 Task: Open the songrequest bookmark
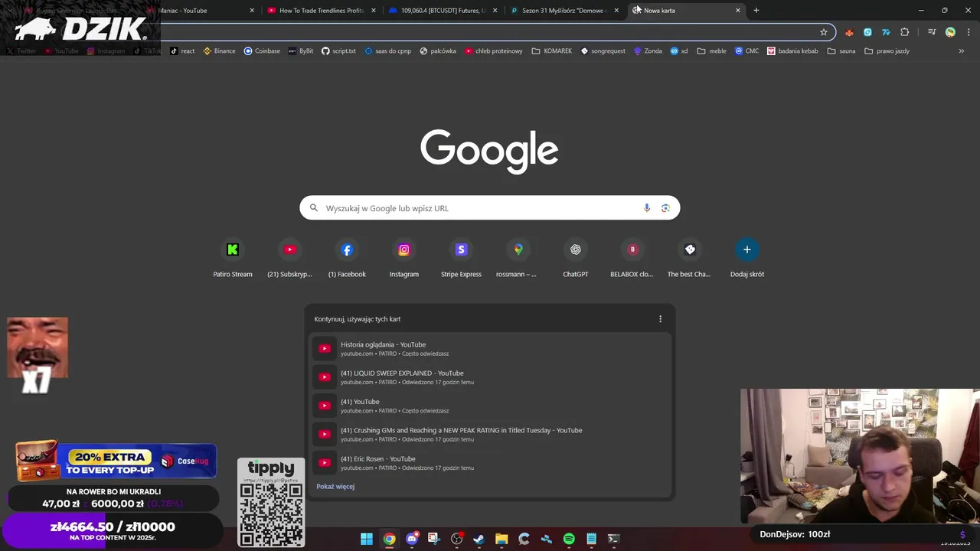click(603, 51)
